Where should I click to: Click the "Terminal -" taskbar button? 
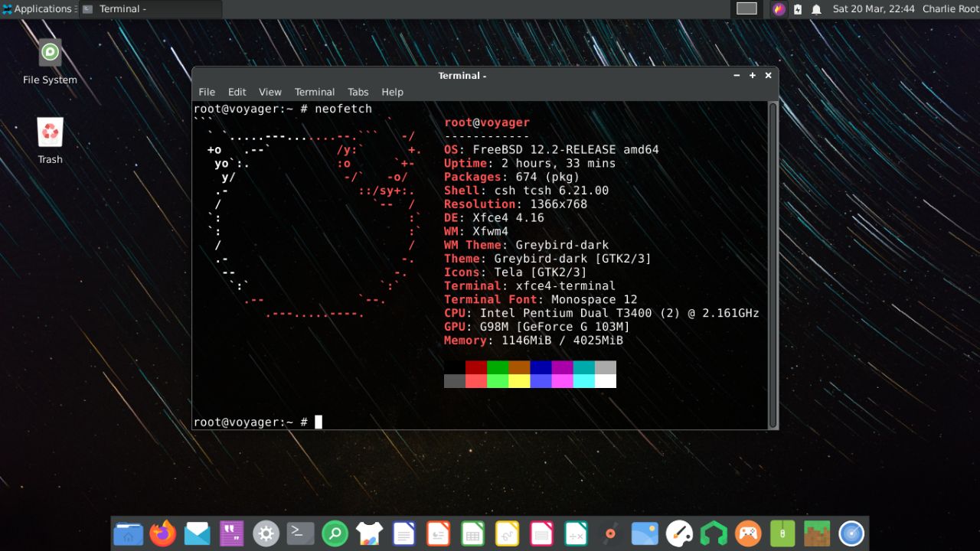click(x=150, y=9)
